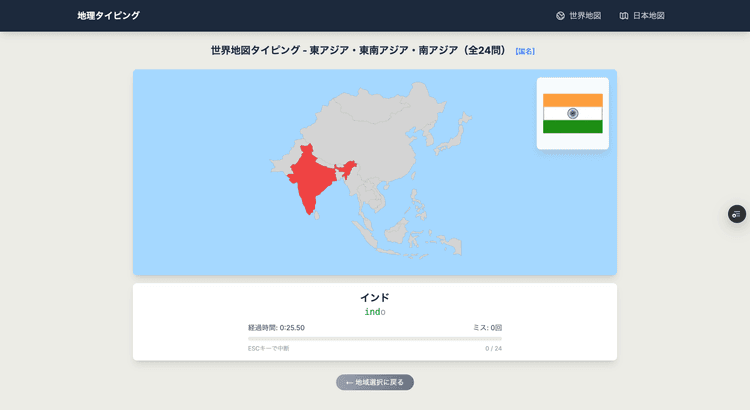Viewport: 750px width, 410px height.
Task: Click the romaji prompt 'indo'
Action: pyautogui.click(x=375, y=312)
